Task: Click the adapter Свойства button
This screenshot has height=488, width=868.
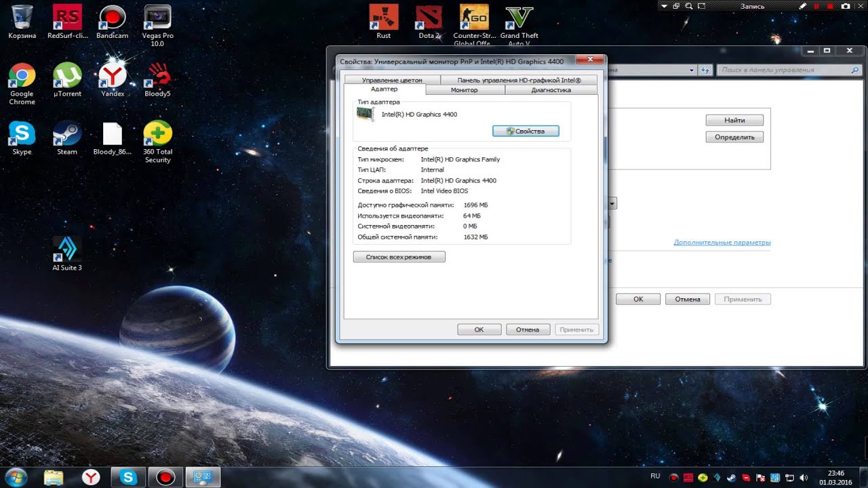Action: (x=526, y=131)
